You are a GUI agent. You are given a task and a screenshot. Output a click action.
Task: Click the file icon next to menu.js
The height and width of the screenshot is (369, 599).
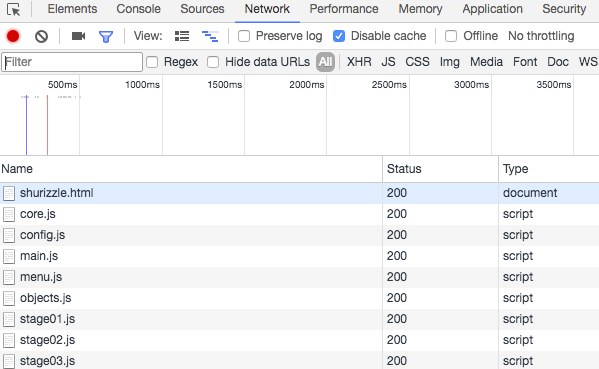tap(9, 277)
